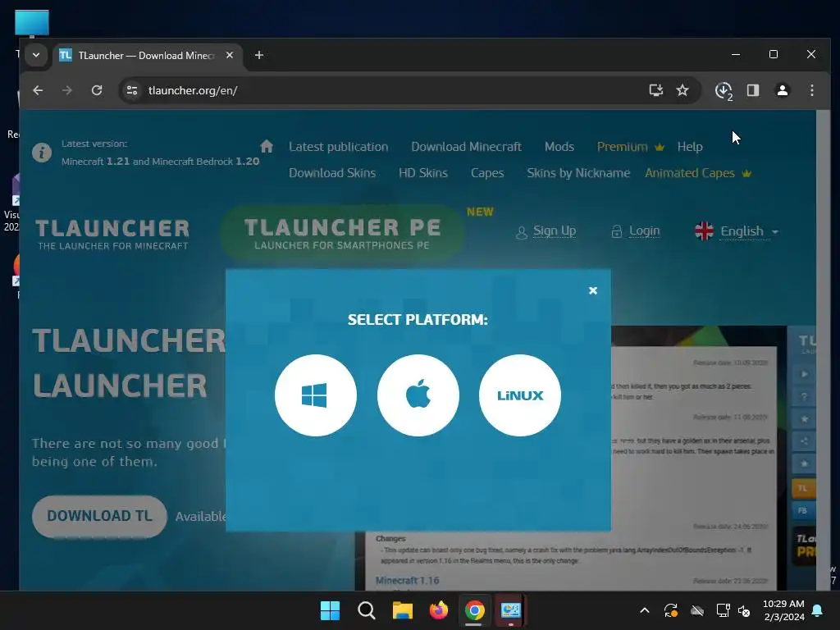The image size is (840, 630).
Task: Go to the Capes page
Action: (487, 173)
